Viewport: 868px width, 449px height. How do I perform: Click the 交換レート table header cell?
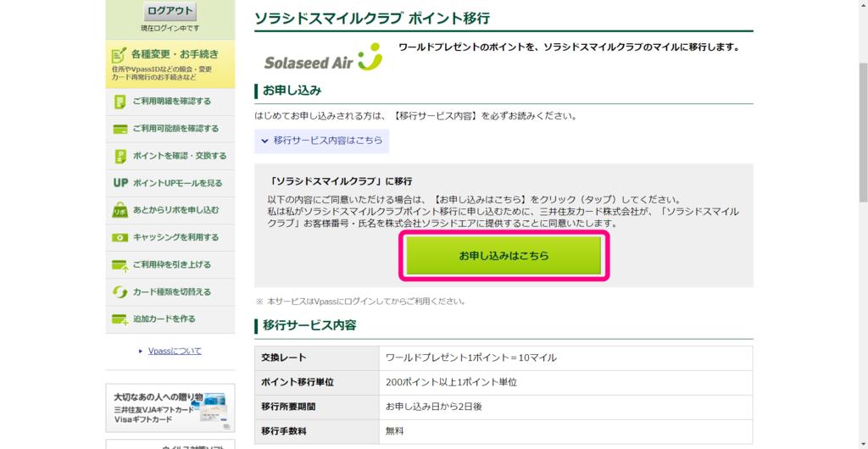(317, 358)
